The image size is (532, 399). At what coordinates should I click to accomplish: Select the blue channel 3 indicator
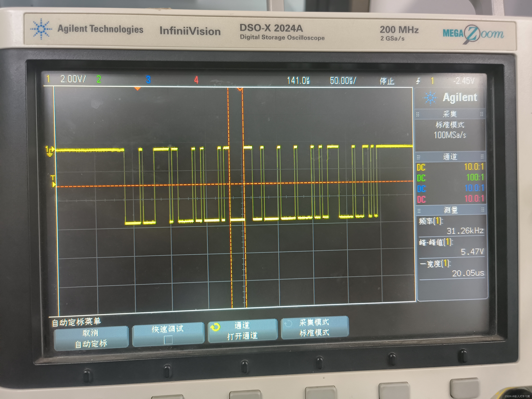[148, 80]
